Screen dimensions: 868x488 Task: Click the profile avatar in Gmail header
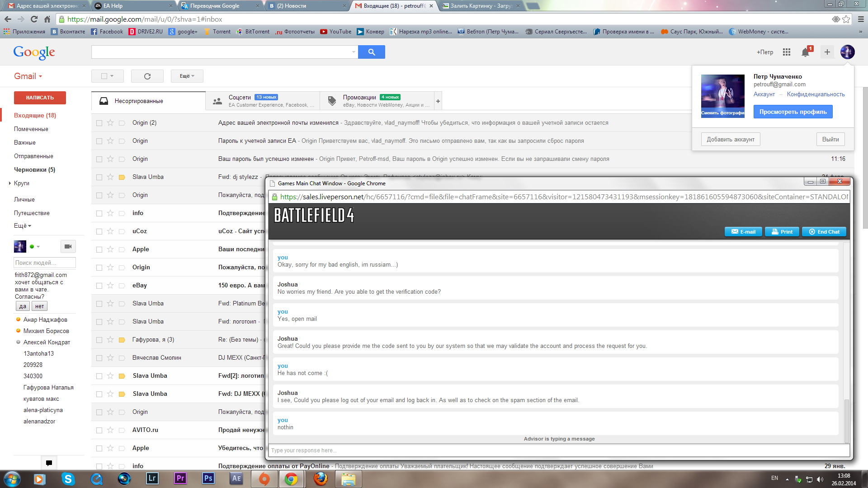(847, 52)
